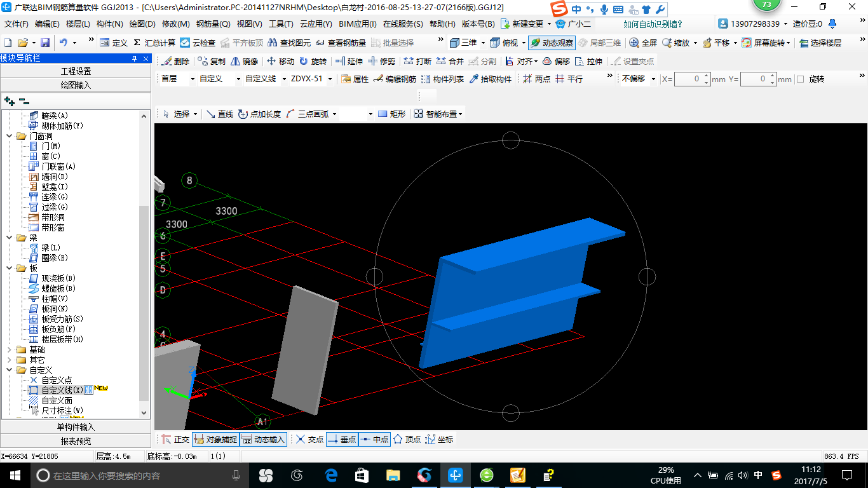The height and width of the screenshot is (488, 868).
Task: Select the 修剪 trim tool
Action: (x=381, y=61)
